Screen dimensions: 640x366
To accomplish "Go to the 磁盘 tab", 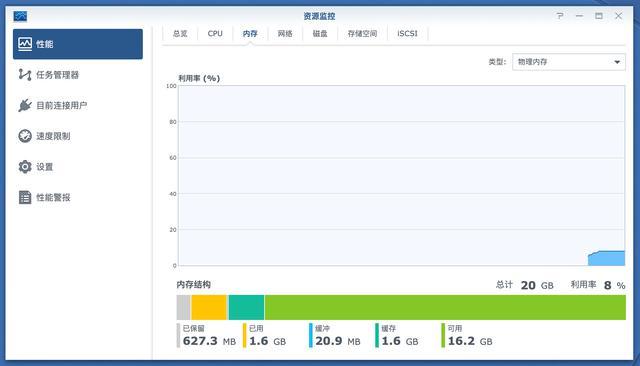I will (x=320, y=33).
